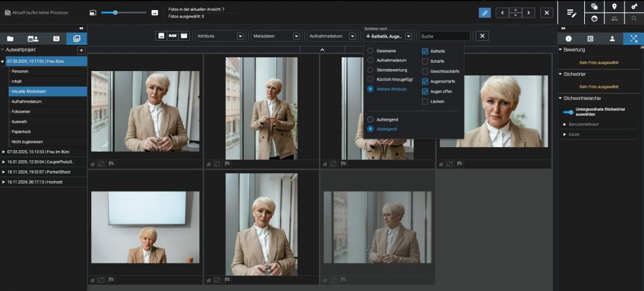Click the face search icon
The width and height of the screenshot is (644, 291).
(594, 18)
